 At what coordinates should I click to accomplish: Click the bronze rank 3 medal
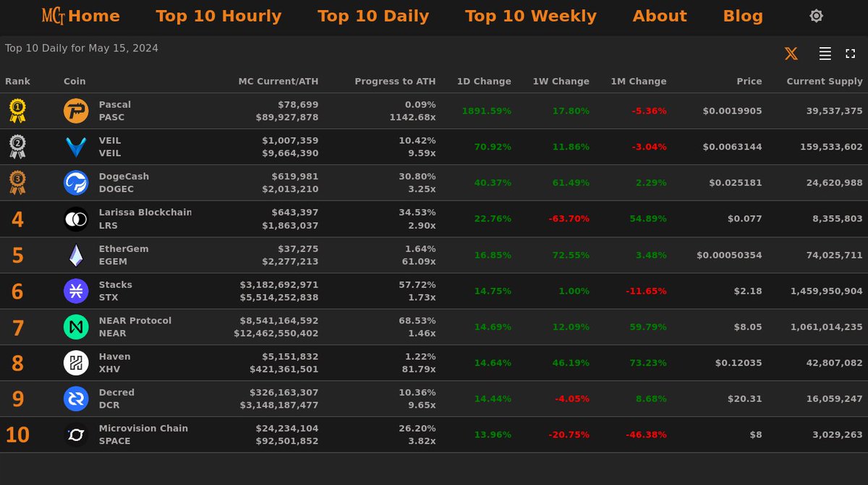(17, 182)
